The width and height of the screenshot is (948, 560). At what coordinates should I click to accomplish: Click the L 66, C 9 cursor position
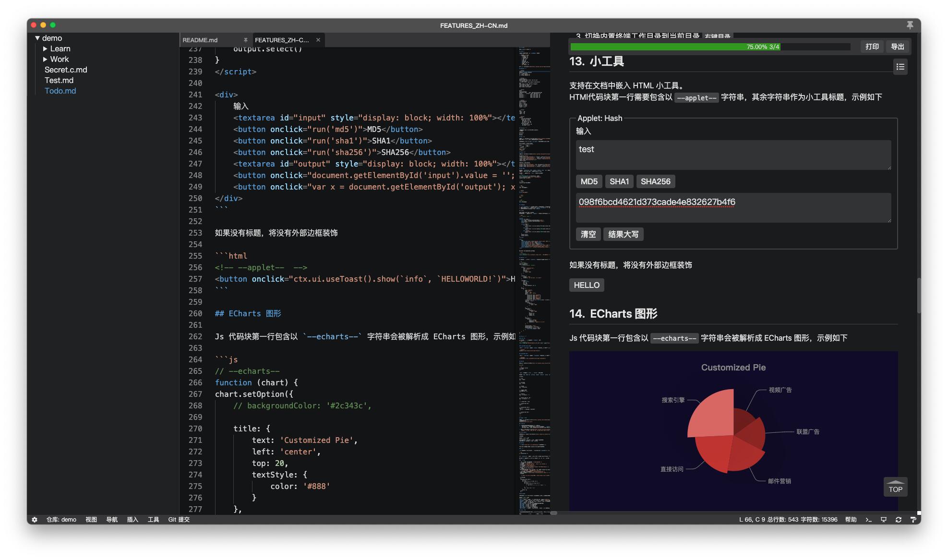pyautogui.click(x=752, y=520)
